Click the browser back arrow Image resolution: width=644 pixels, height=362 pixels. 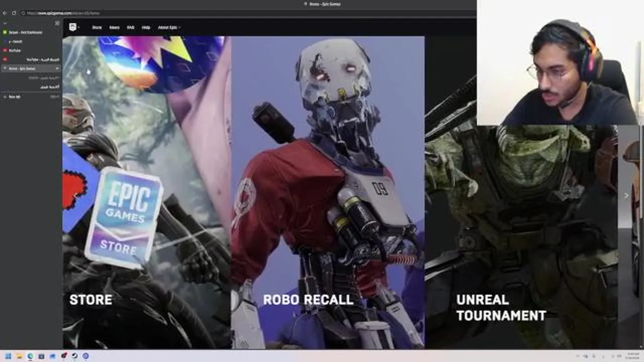point(5,13)
